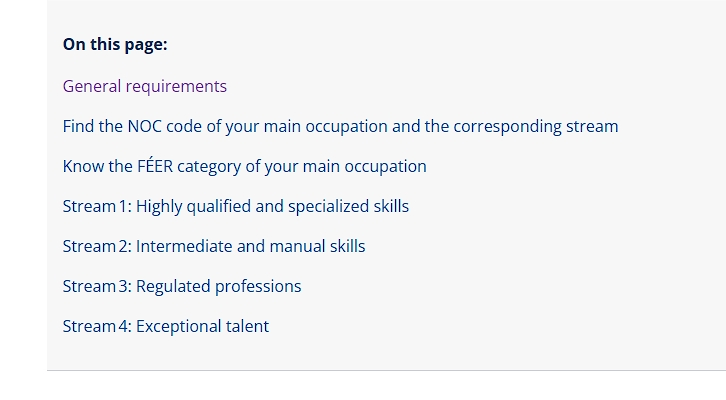This screenshot has height=400, width=726.
Task: Click the General requirements link
Action: click(x=144, y=86)
